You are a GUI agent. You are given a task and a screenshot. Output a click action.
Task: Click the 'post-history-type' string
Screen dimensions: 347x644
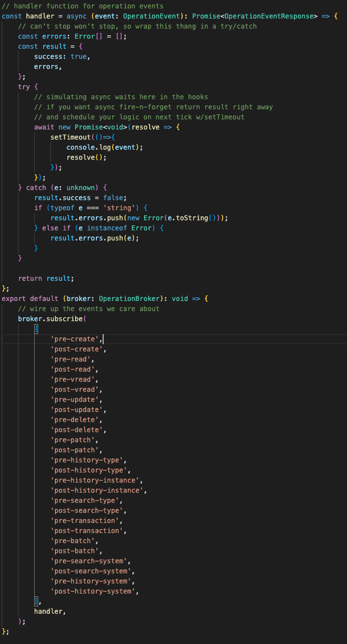click(89, 470)
